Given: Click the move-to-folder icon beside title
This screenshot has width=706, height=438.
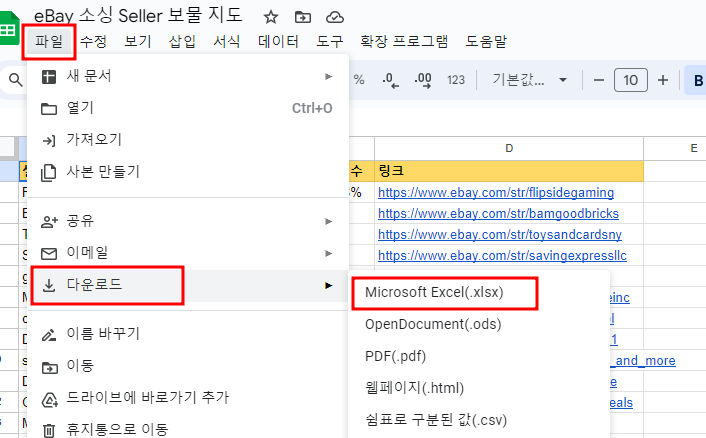Looking at the screenshot, I should [303, 17].
